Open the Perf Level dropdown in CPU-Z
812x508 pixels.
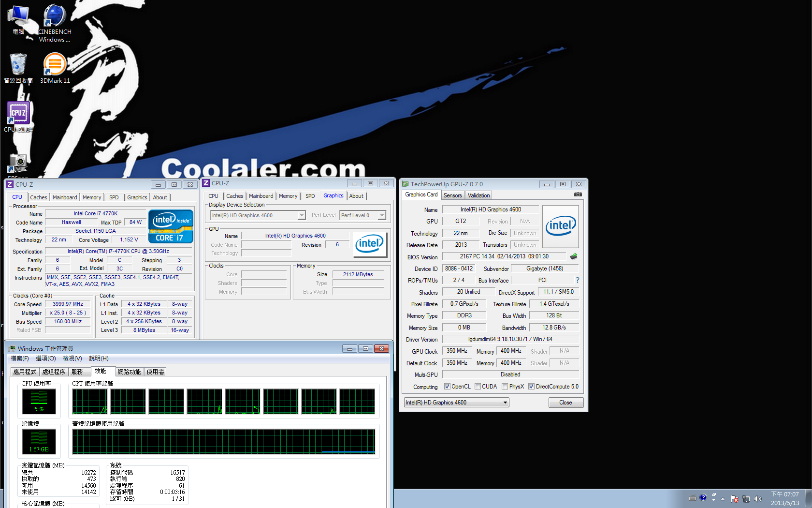tap(362, 215)
